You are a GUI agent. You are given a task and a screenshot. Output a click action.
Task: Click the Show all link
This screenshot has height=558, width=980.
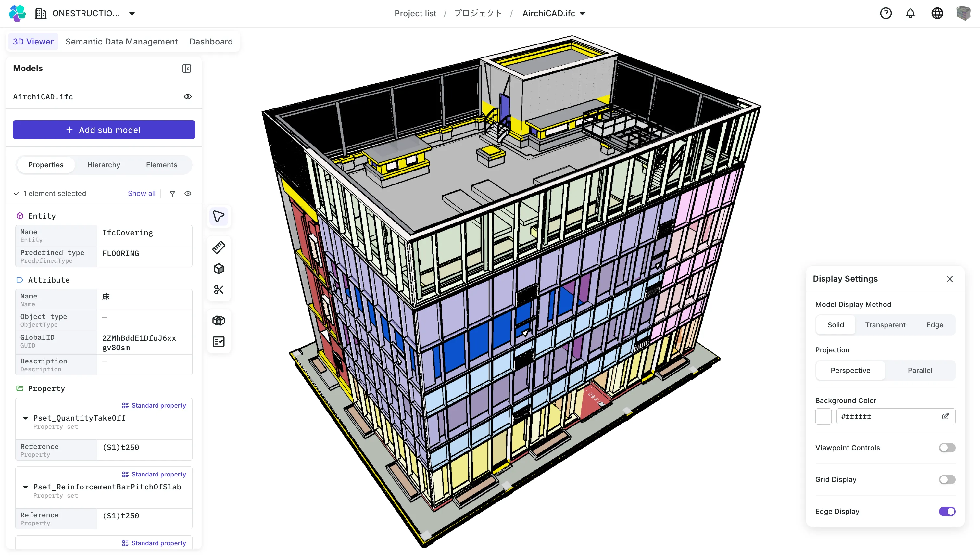click(141, 194)
